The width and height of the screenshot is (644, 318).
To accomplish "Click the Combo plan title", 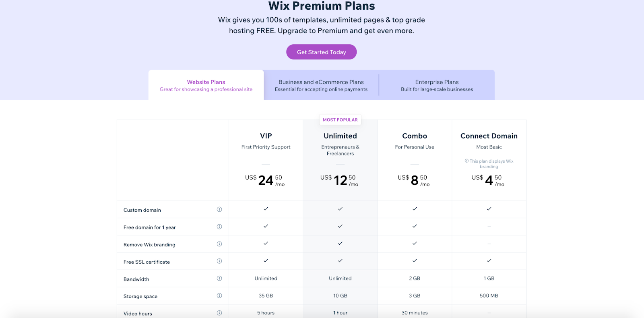I will click(x=415, y=136).
